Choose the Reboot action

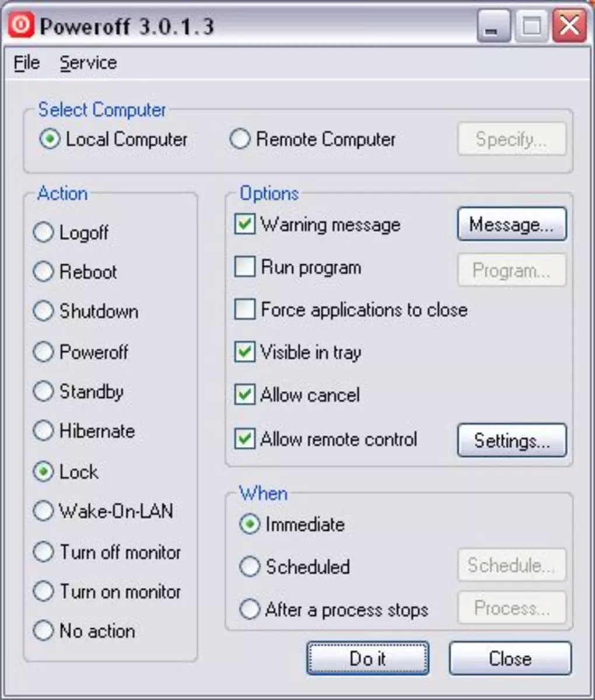43,272
